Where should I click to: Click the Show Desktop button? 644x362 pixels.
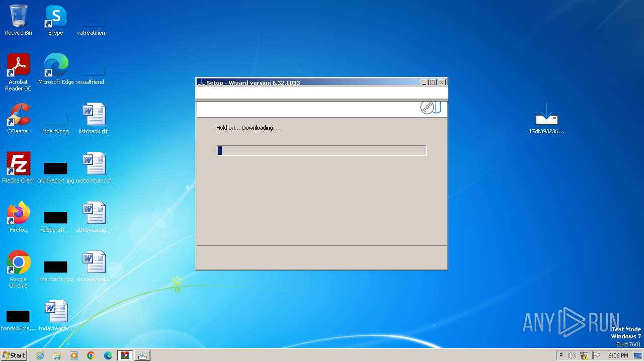click(x=639, y=355)
